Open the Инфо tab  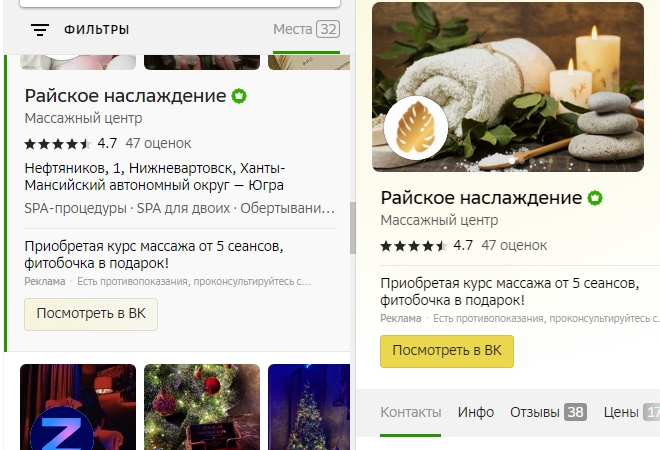(x=476, y=412)
